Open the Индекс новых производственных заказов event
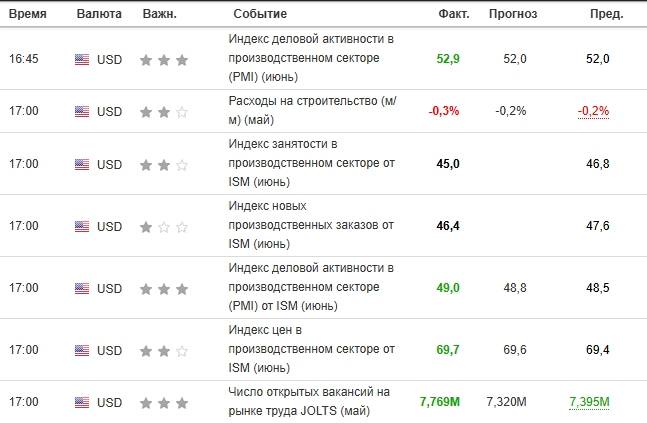647x423 pixels. point(311,225)
